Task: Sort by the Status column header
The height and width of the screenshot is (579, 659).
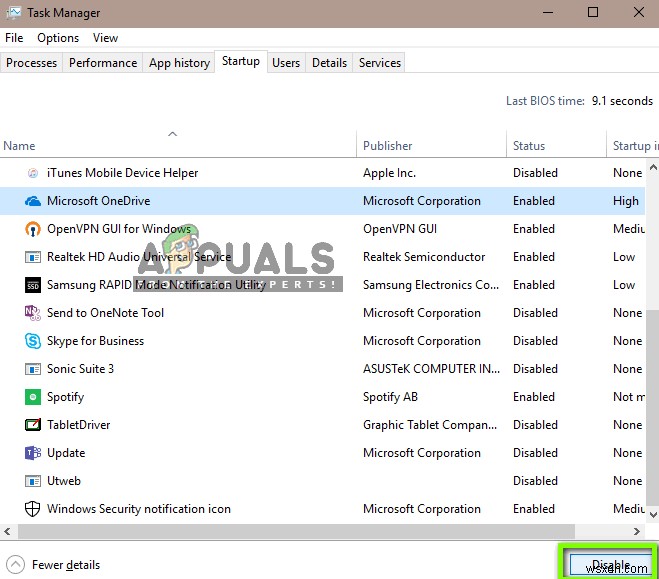Action: point(556,145)
